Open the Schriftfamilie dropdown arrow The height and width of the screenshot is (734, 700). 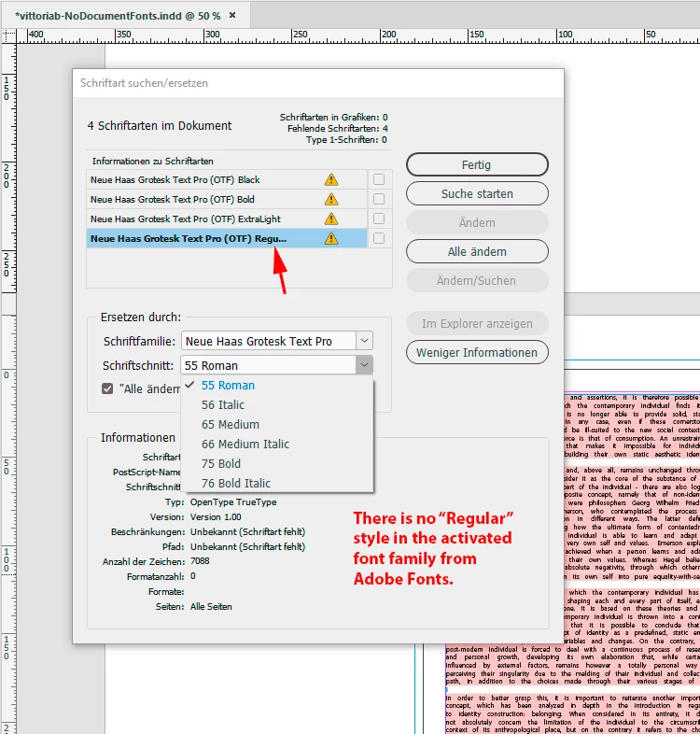[365, 341]
